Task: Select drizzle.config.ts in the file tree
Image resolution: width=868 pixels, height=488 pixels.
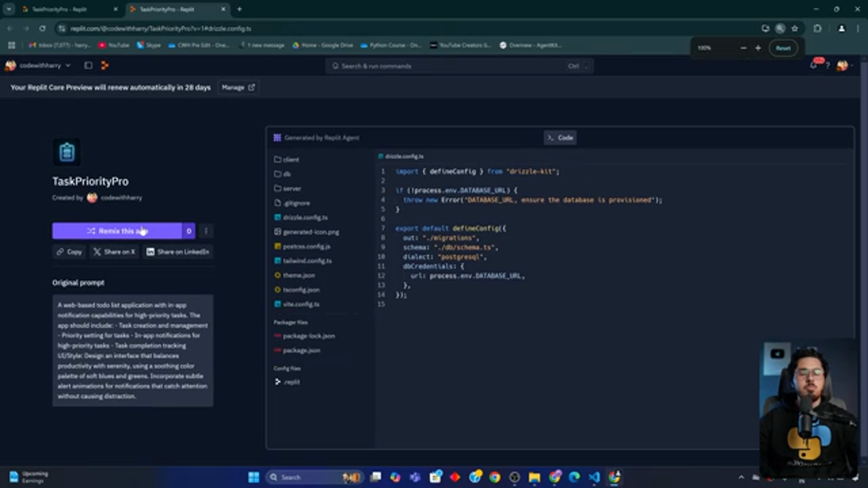Action: pos(301,218)
